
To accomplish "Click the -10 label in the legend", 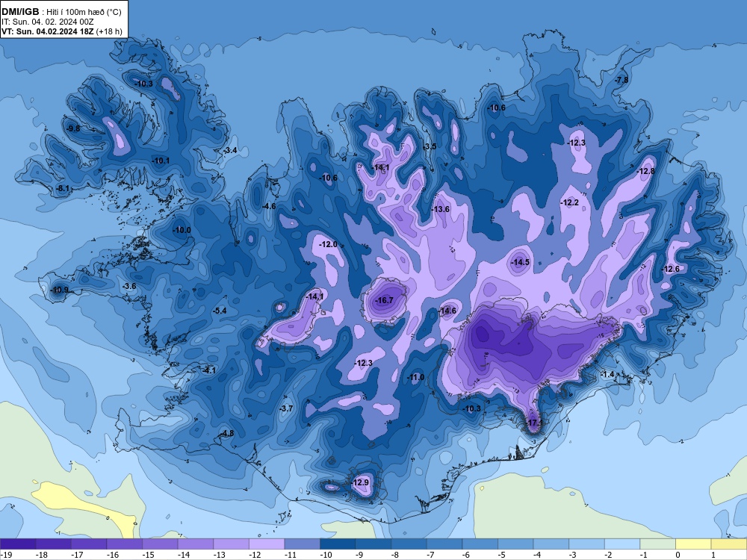I will pos(326,555).
